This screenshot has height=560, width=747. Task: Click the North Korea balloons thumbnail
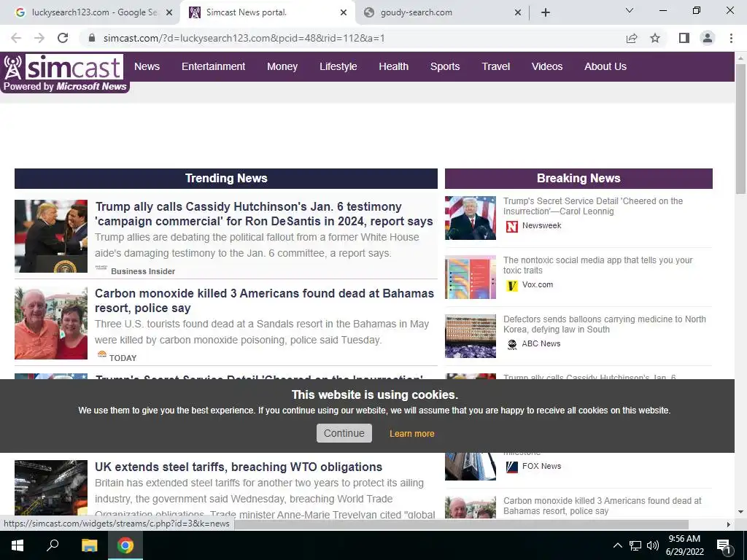471,336
